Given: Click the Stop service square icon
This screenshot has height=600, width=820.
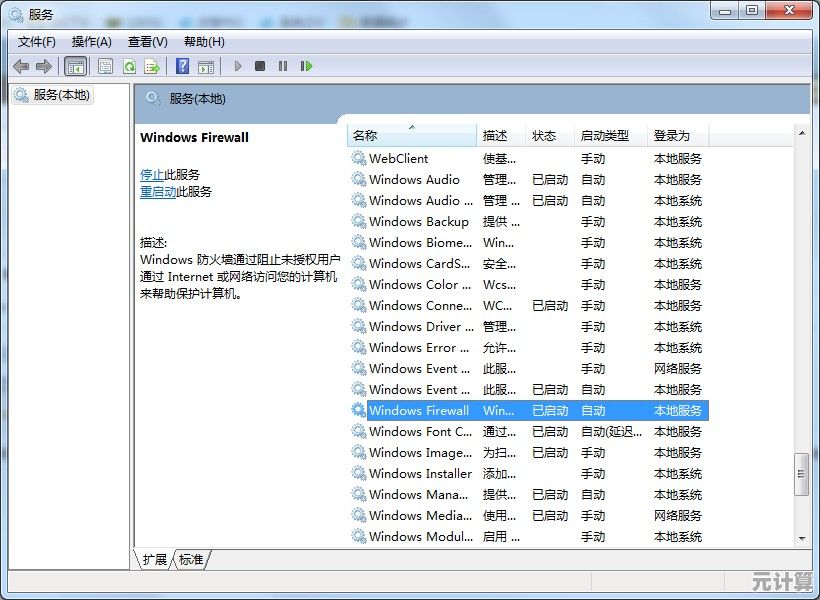Looking at the screenshot, I should pyautogui.click(x=260, y=66).
